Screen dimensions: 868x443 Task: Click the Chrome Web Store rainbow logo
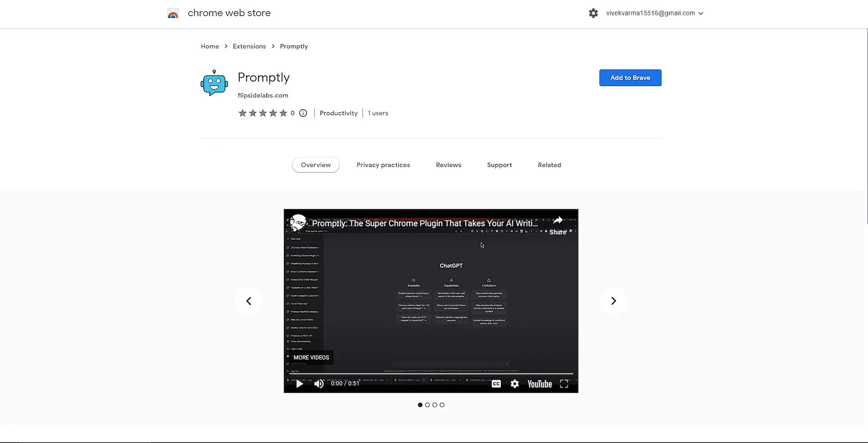(x=173, y=14)
